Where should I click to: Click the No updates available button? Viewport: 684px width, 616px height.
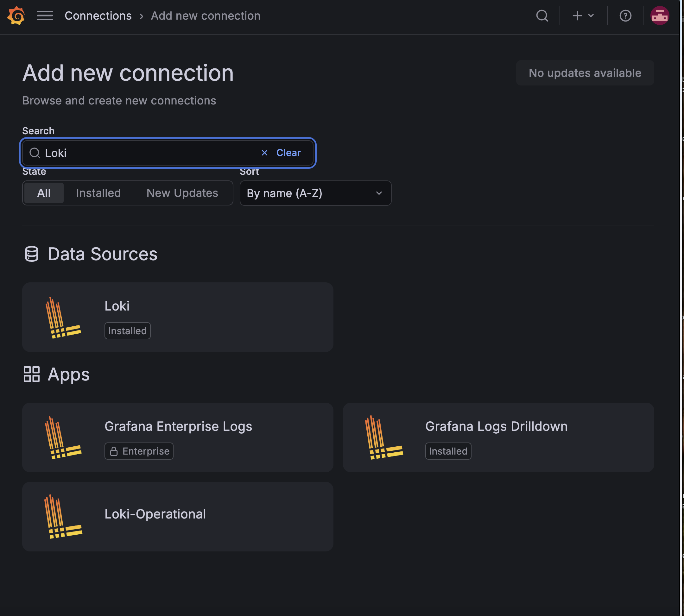[x=585, y=73]
